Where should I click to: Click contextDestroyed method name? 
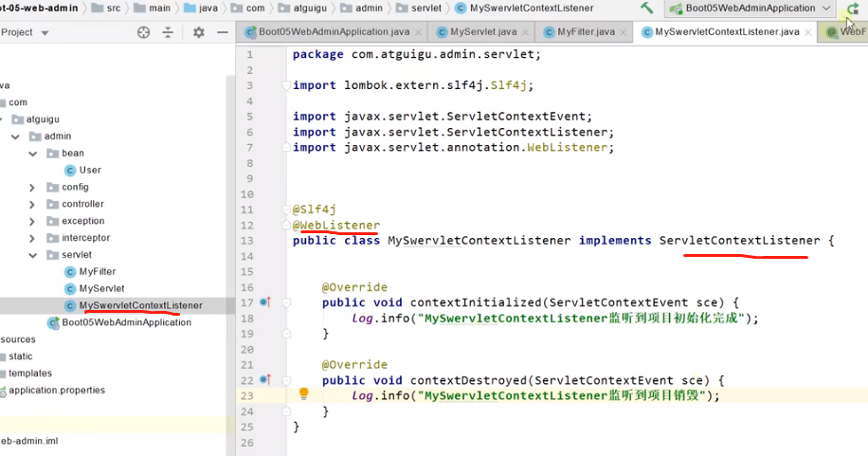[468, 380]
